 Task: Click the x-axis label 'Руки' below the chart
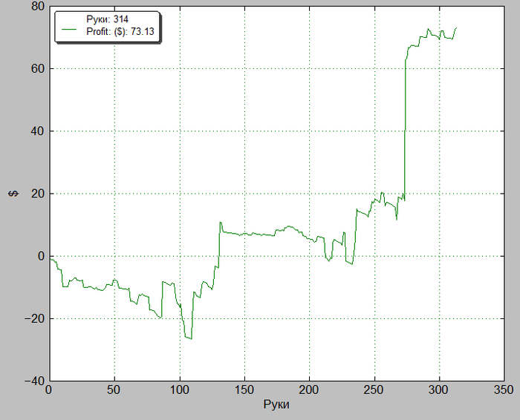coord(276,404)
